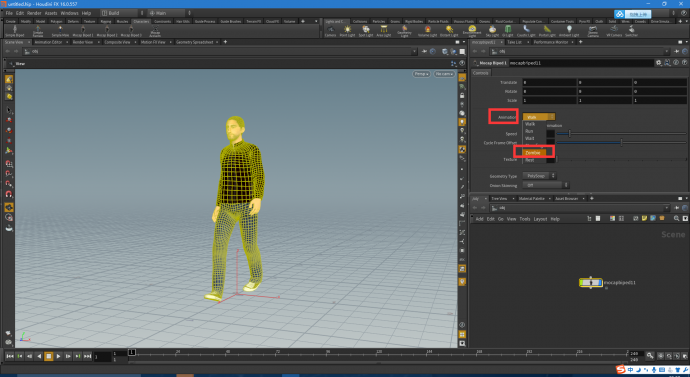Click the Mocap Biped 1 shelf tool
This screenshot has width=690, height=377.
coord(83,31)
